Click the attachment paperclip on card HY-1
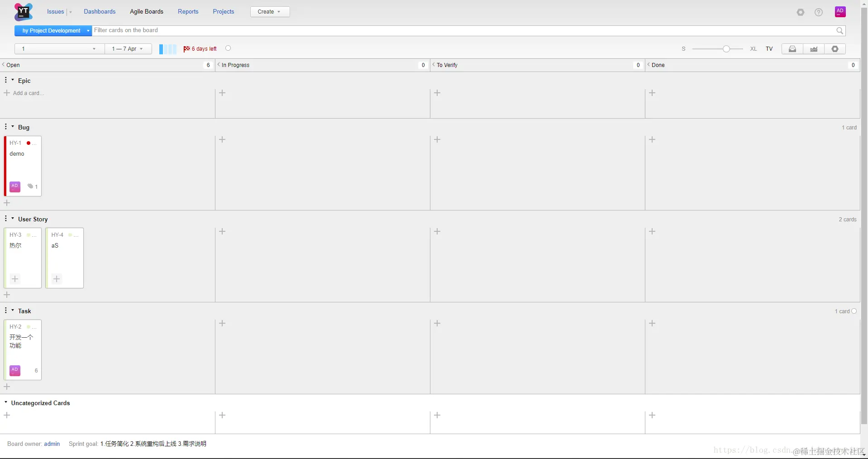868x459 pixels. coord(30,186)
